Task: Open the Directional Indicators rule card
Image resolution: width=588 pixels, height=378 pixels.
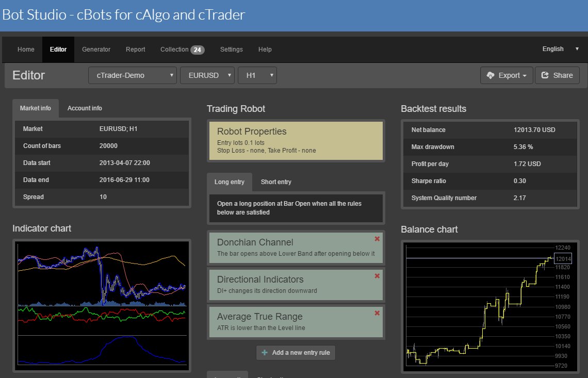Action: pyautogui.click(x=296, y=285)
